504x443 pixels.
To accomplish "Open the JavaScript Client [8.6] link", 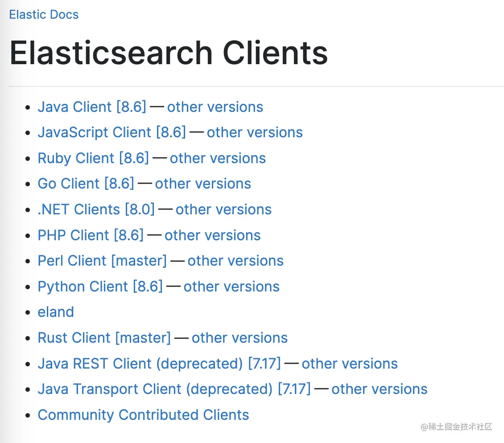I will point(112,132).
